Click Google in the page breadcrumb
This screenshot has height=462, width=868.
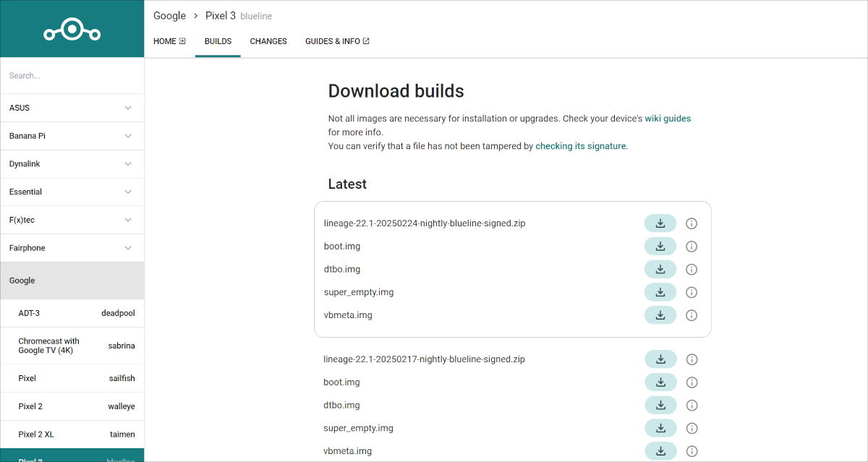pos(169,16)
